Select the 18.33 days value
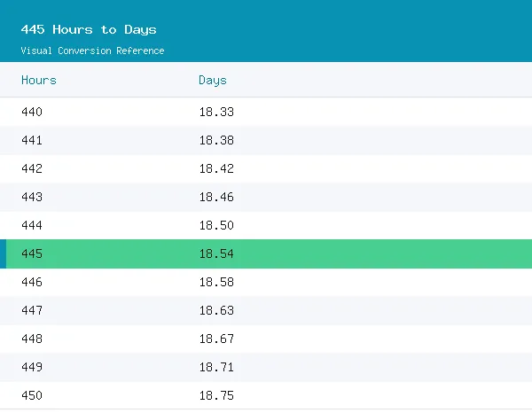This screenshot has width=532, height=413. (x=216, y=112)
